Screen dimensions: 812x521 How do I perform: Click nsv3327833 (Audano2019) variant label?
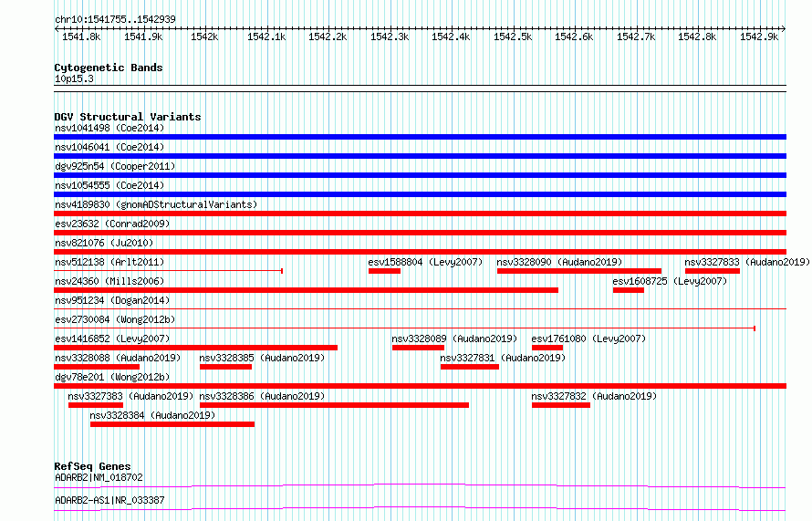(746, 262)
